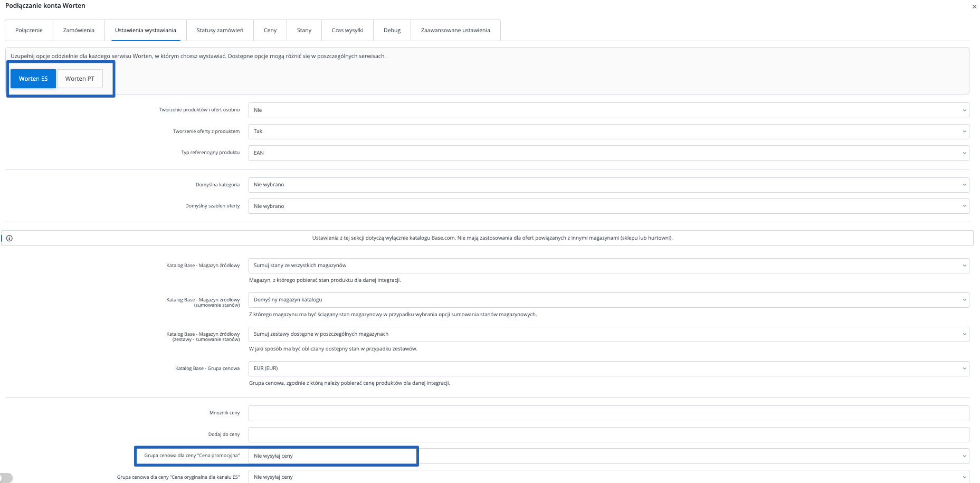Expand the Katalog Base - Grupa cenowa dropdown

[x=608, y=368]
